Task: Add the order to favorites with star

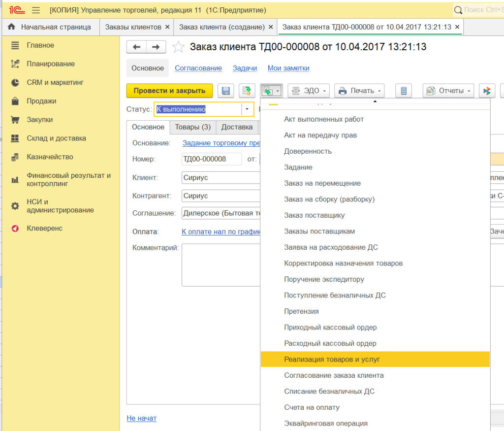Action: tap(178, 47)
